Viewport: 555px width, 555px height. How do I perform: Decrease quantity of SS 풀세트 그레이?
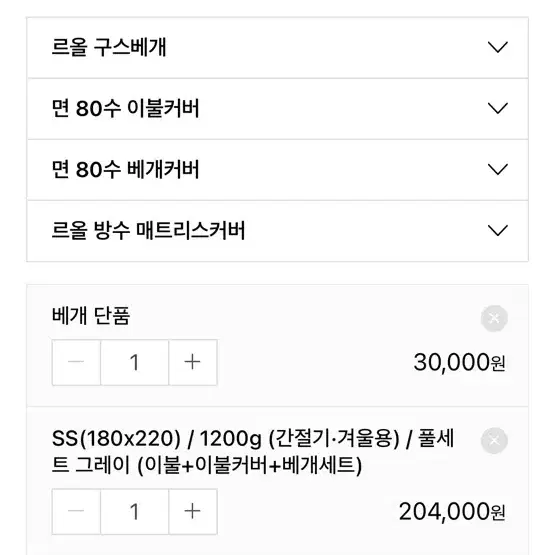[76, 511]
